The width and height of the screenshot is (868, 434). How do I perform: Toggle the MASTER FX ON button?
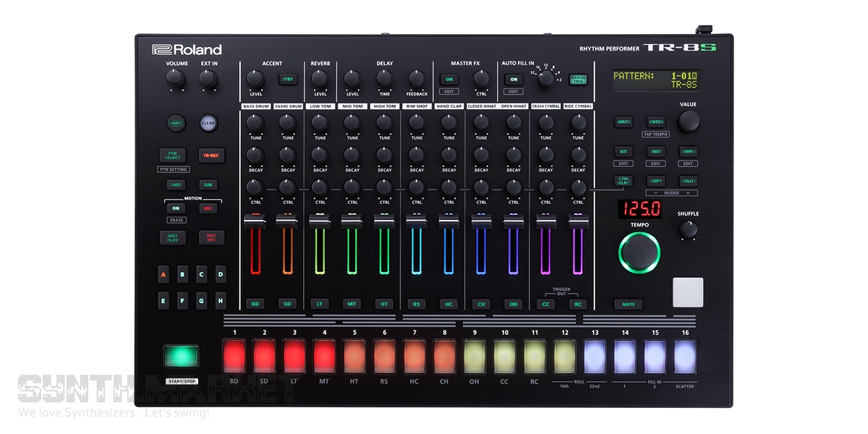[x=448, y=80]
